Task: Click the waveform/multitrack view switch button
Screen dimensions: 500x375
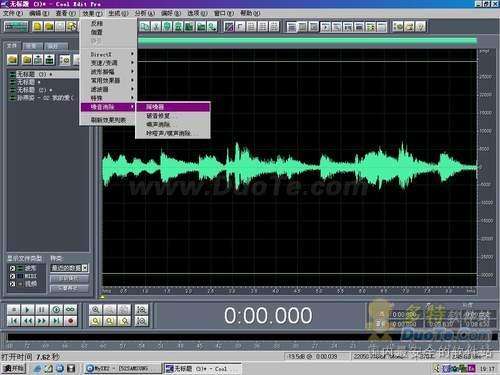Action: pos(16,26)
